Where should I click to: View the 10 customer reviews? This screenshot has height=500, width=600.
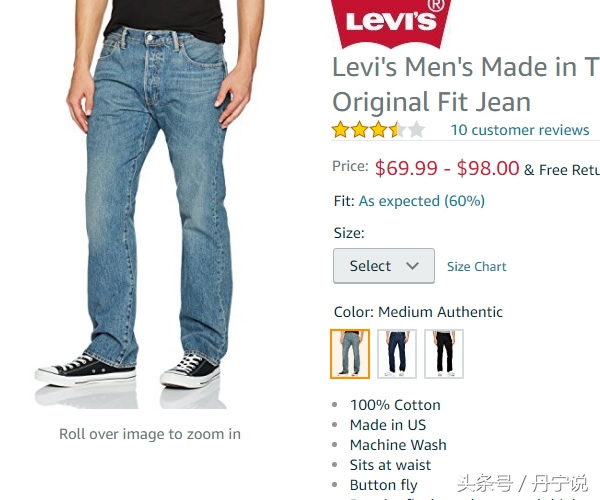pos(520,130)
